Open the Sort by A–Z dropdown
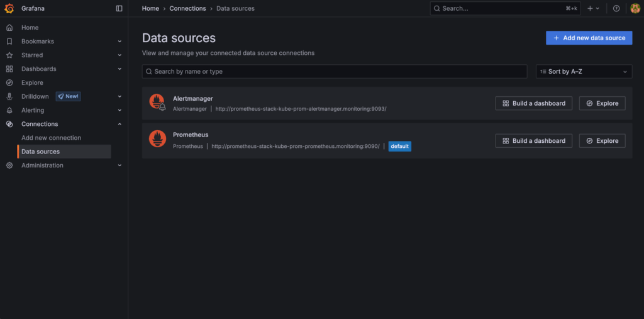This screenshot has height=319, width=644. [x=584, y=72]
